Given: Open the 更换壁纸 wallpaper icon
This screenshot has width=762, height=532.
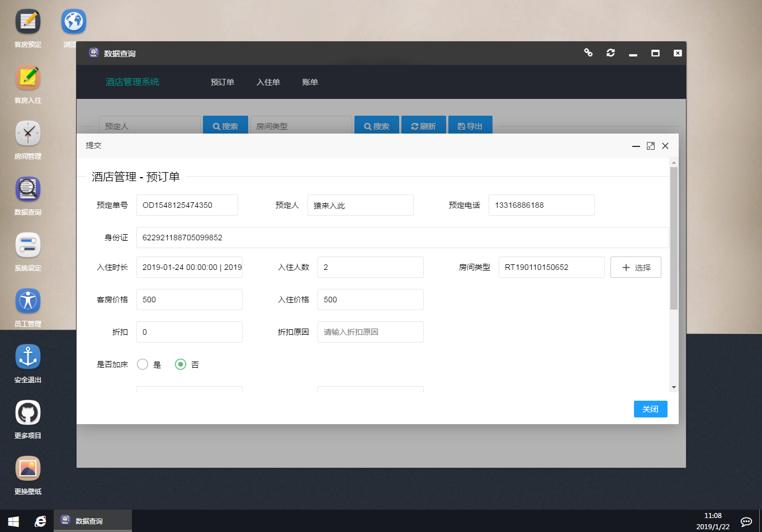Looking at the screenshot, I should [x=27, y=469].
